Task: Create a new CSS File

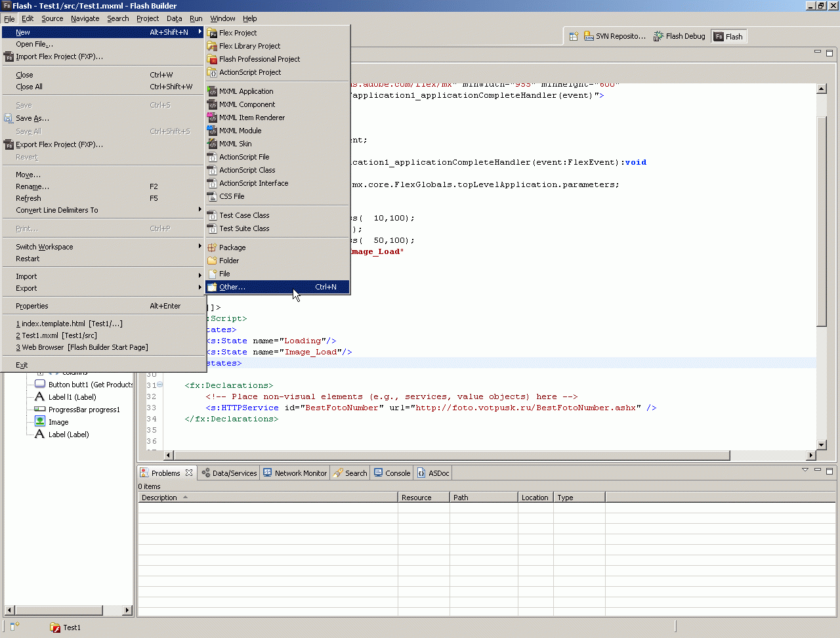Action: (x=278, y=196)
